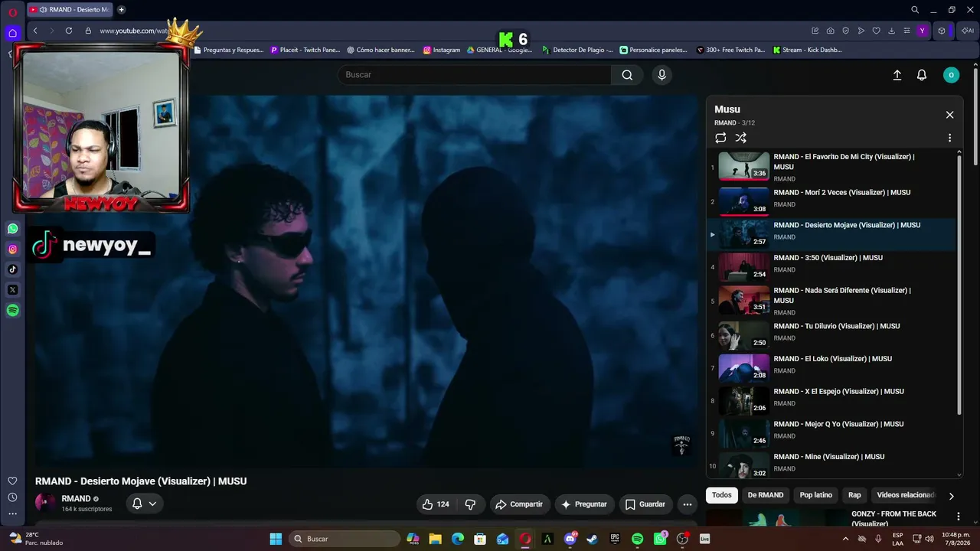Open TikTok in Opera sidebar

click(x=13, y=269)
